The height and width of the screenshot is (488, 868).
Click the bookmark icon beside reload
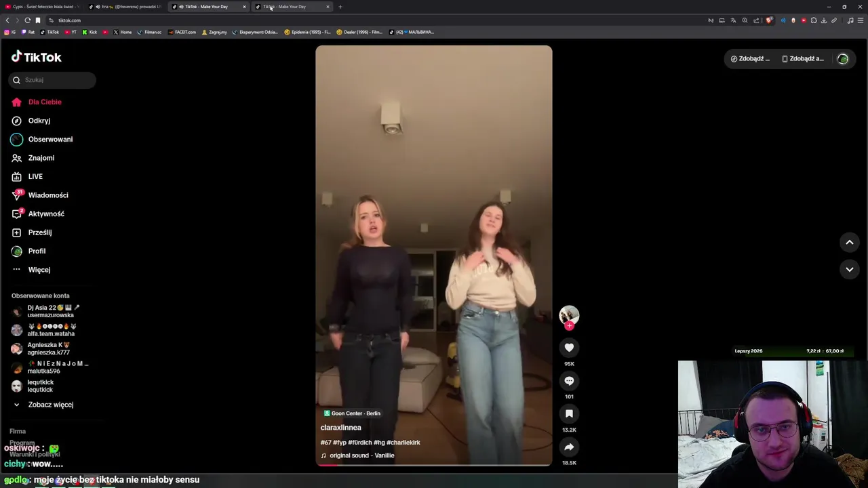pos(38,20)
